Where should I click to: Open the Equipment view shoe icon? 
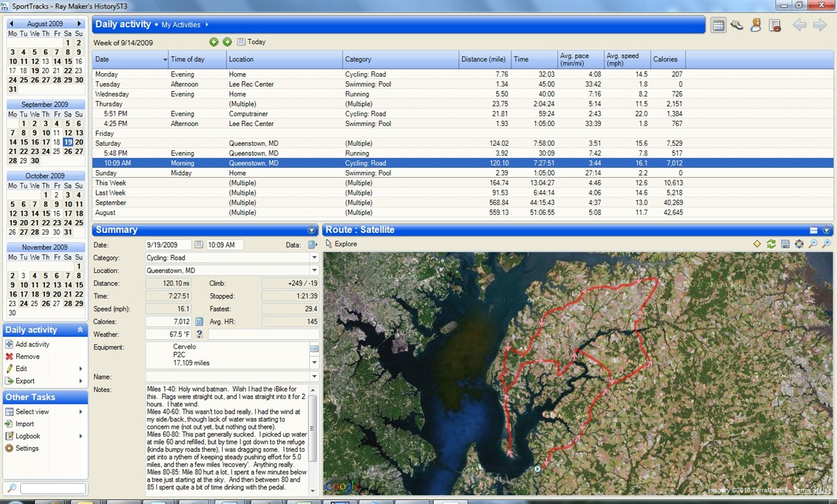pos(737,25)
